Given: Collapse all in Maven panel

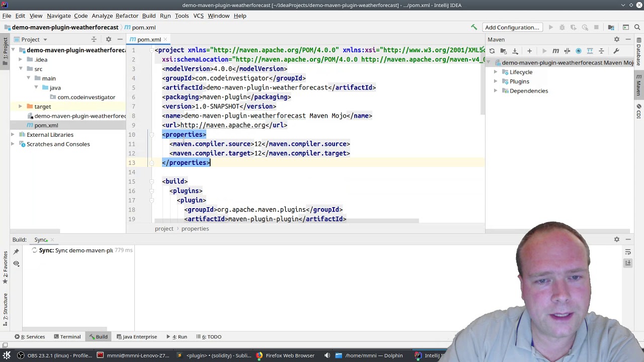Looking at the screenshot, I should [601, 51].
